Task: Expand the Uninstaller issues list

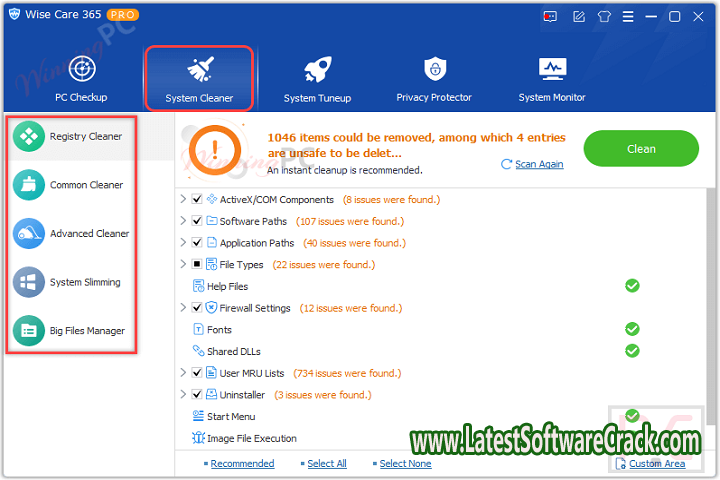Action: point(183,395)
